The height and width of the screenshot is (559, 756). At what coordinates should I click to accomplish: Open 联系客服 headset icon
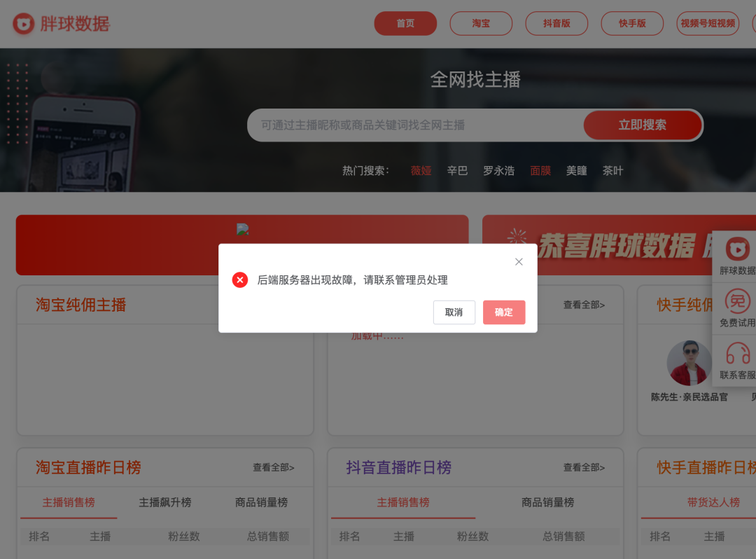[x=738, y=353]
